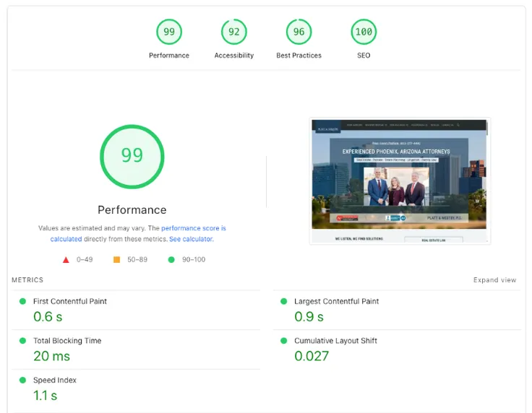Click the Cumulative Layout Shift metric label
Viewport: 532px width, 413px height.
[335, 341]
